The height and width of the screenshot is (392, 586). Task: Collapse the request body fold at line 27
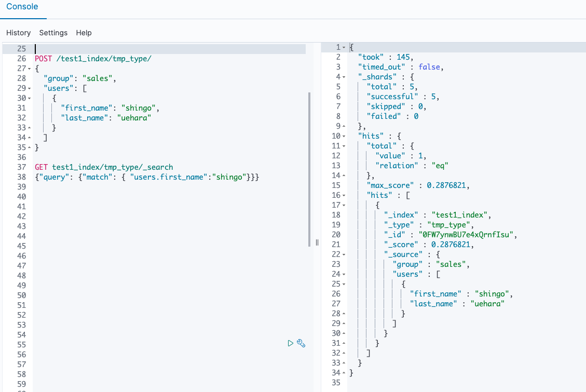[x=30, y=69]
